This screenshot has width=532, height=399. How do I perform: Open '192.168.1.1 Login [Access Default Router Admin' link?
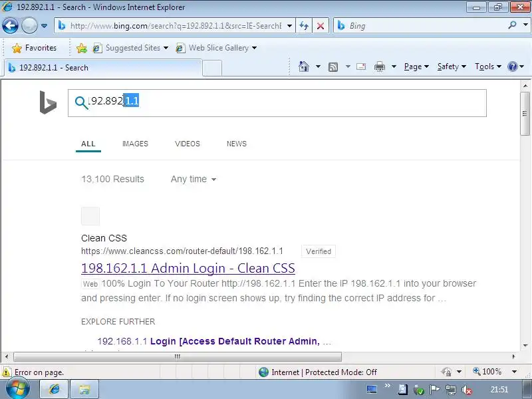[214, 341]
